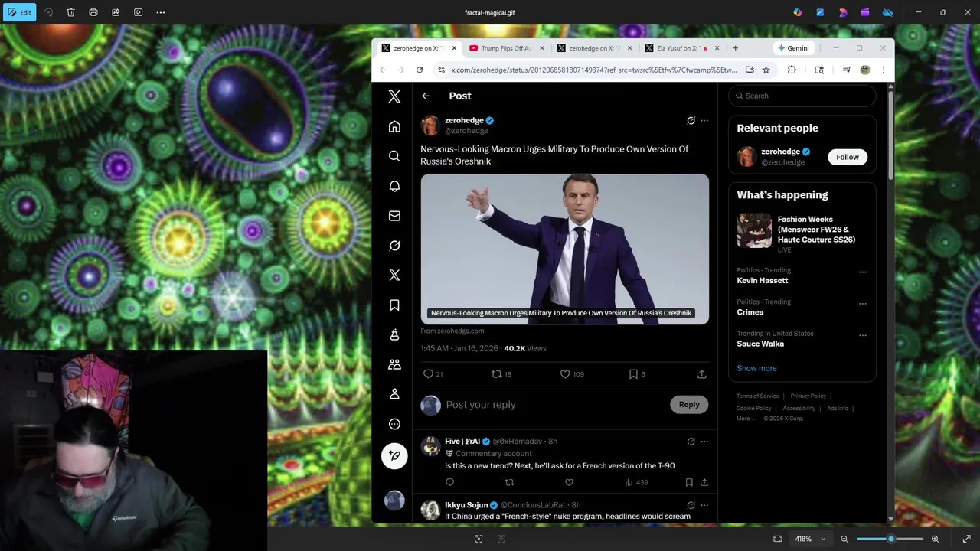Go to X Home via house icon
The width and height of the screenshot is (980, 551).
(x=394, y=126)
